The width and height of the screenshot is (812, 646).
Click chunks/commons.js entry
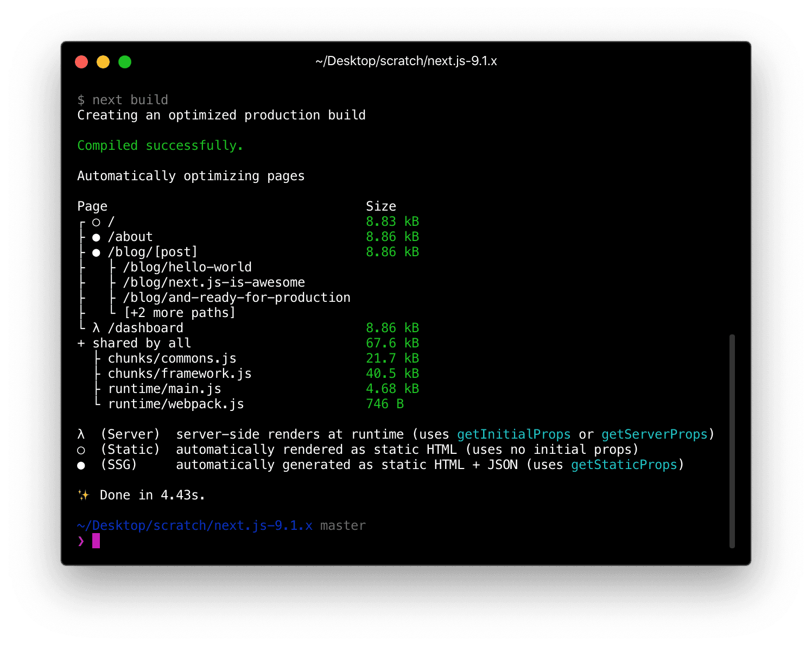point(172,358)
